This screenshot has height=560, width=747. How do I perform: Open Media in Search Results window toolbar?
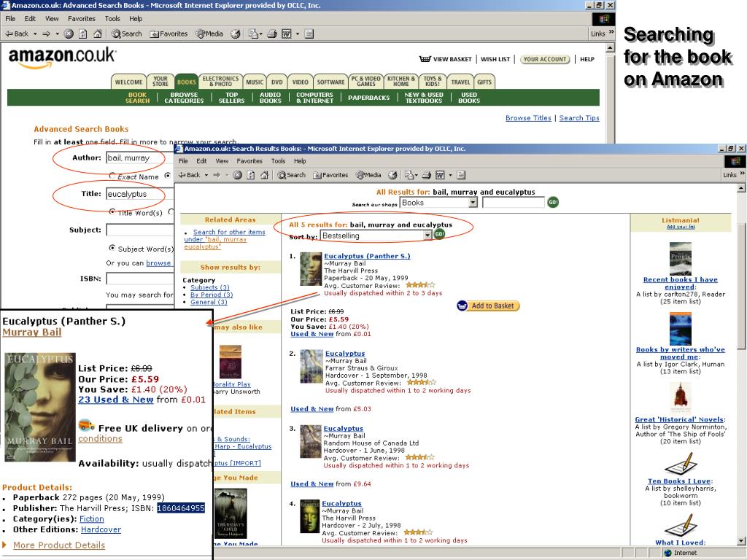click(x=369, y=175)
